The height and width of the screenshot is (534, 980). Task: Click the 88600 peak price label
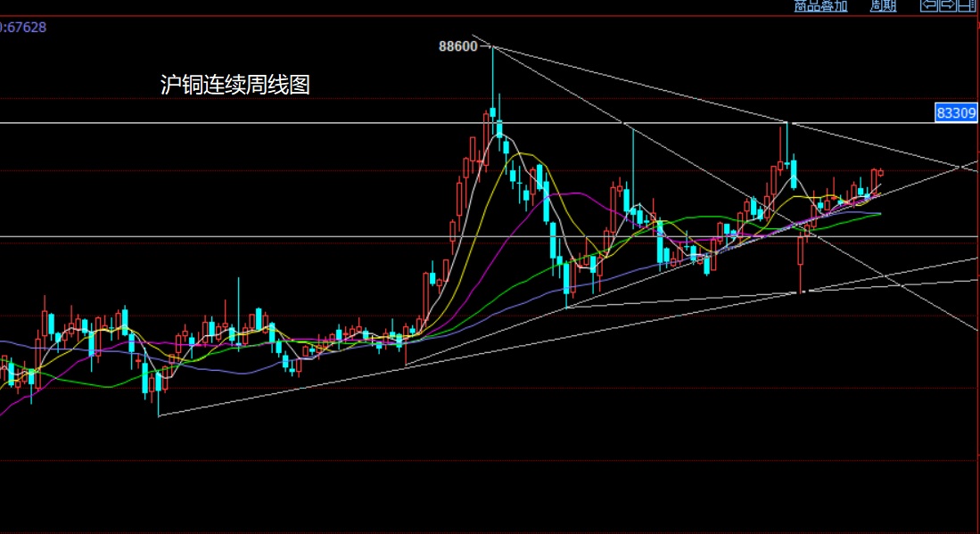(458, 46)
